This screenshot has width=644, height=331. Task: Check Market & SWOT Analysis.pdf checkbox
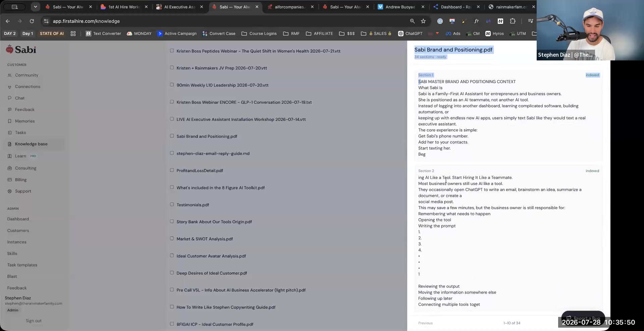pyautogui.click(x=172, y=238)
